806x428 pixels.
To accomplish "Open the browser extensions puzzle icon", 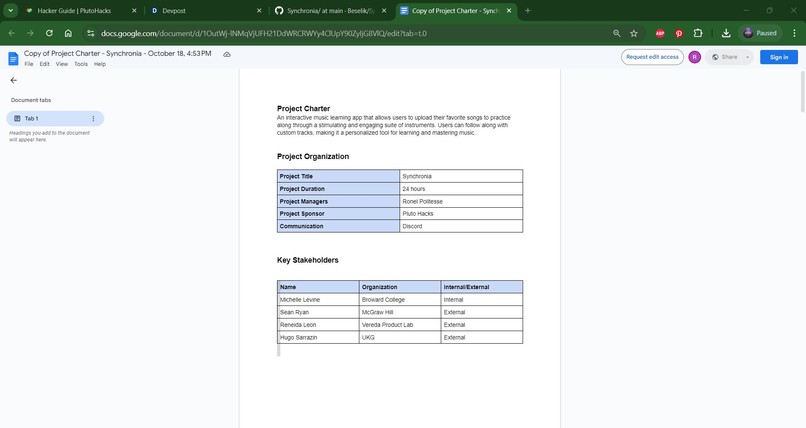I will click(698, 33).
